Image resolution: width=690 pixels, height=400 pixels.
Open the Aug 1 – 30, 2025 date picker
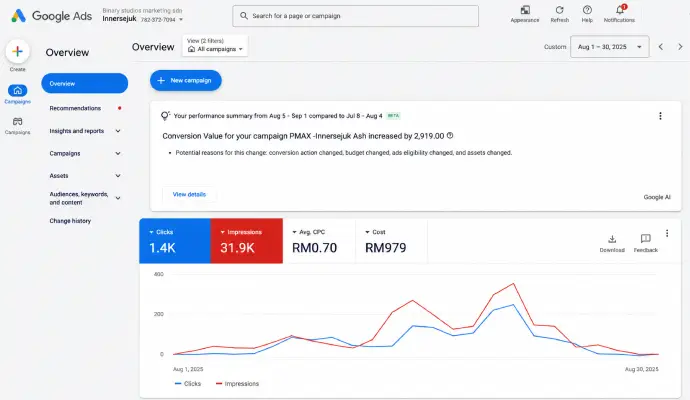[x=609, y=47]
